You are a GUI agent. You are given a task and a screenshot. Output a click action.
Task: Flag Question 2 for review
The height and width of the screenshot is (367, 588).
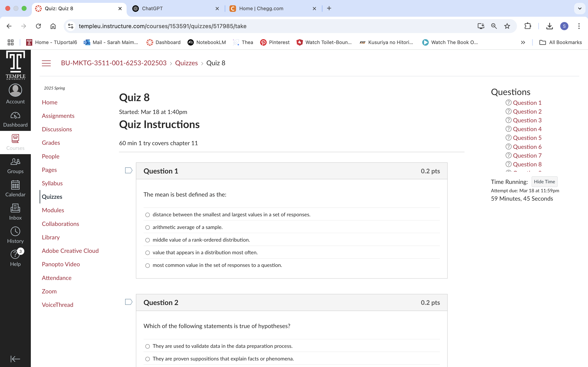point(129,302)
